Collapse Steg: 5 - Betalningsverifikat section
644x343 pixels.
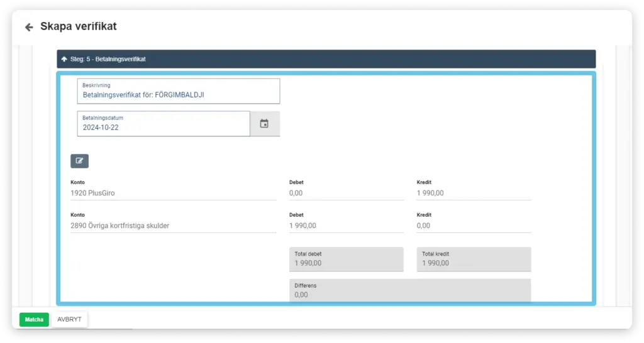point(326,59)
